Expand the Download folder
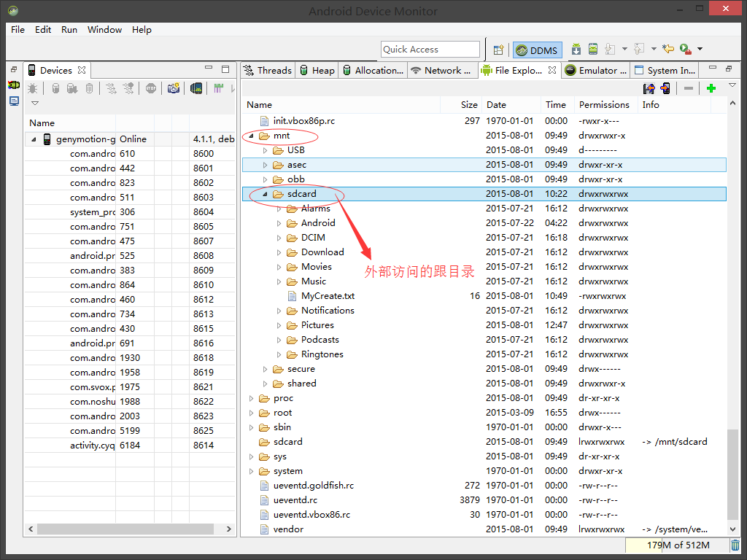The width and height of the screenshot is (747, 560). 279,252
